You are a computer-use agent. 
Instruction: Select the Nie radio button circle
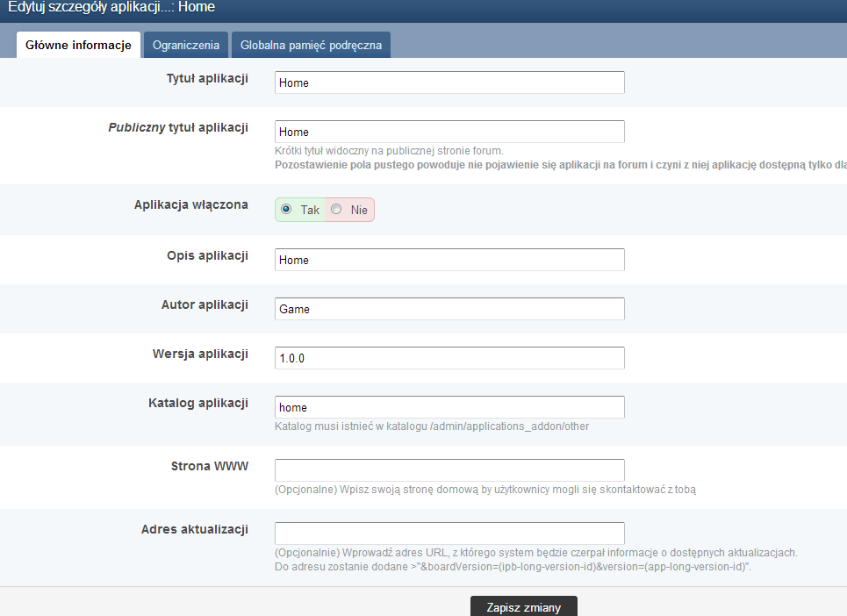(x=336, y=210)
